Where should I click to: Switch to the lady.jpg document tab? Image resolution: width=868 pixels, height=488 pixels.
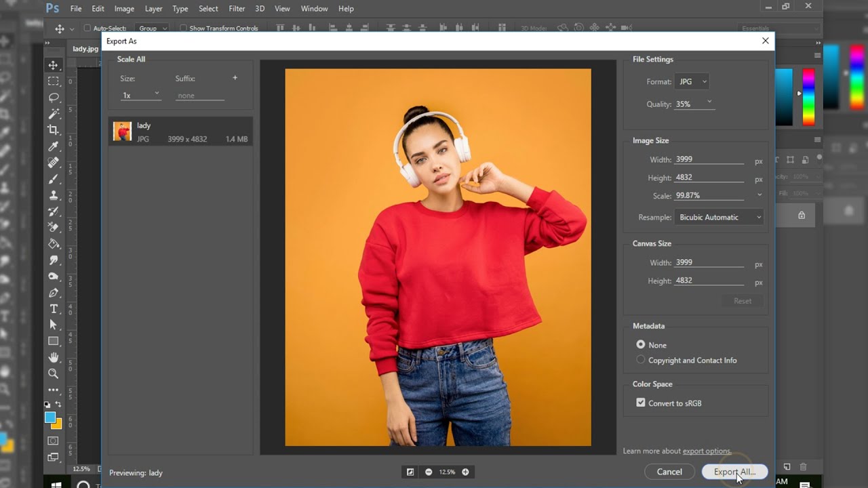click(x=85, y=49)
